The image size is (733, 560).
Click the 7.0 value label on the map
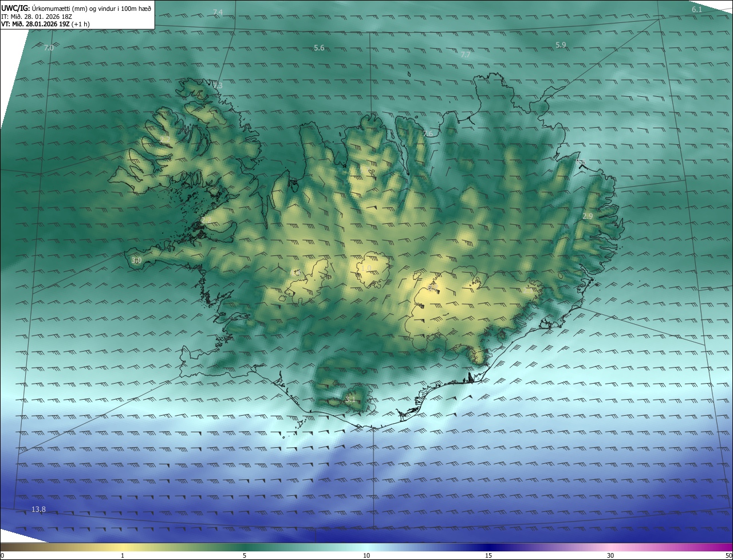pos(49,48)
